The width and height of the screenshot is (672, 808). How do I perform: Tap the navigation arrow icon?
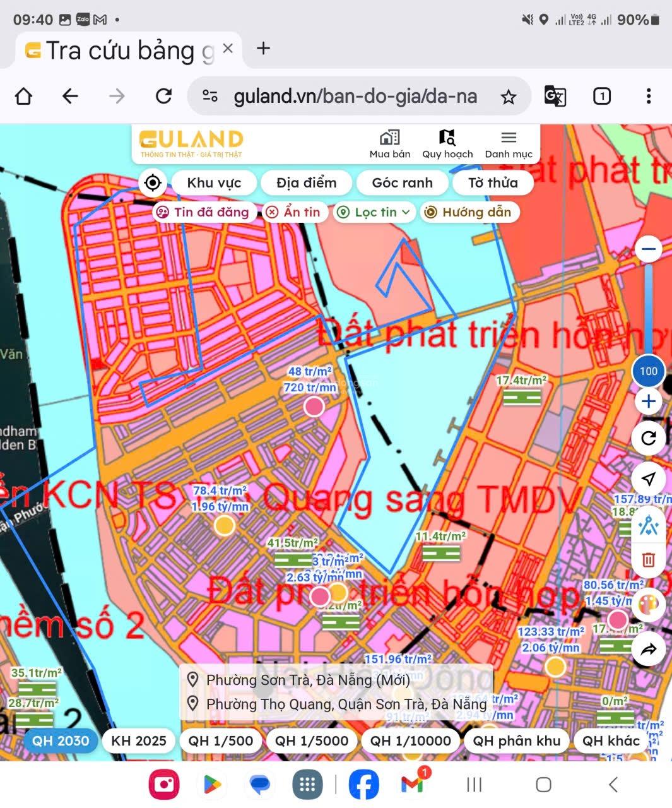pyautogui.click(x=648, y=479)
